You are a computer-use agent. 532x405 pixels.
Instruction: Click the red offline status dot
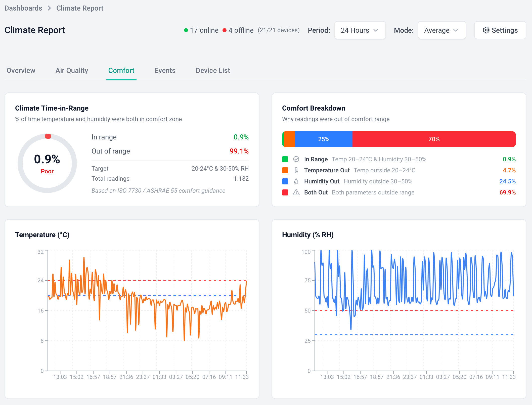225,30
